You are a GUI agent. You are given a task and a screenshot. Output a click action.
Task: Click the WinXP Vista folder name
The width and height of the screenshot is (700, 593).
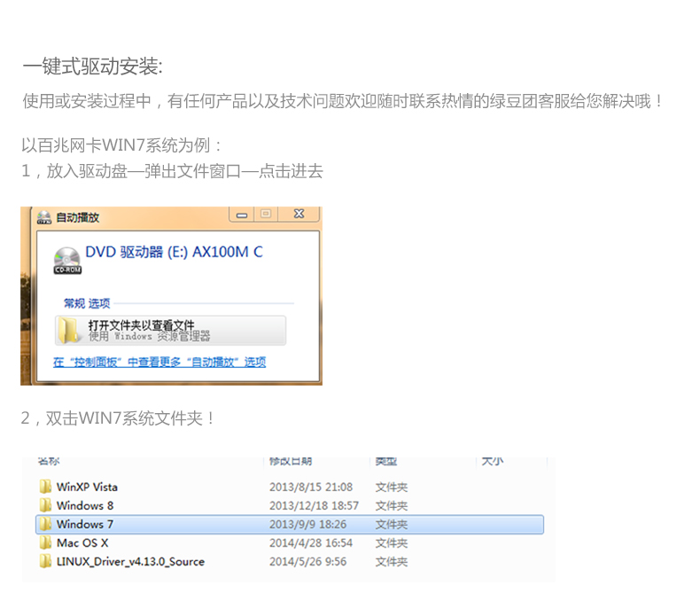pyautogui.click(x=87, y=488)
